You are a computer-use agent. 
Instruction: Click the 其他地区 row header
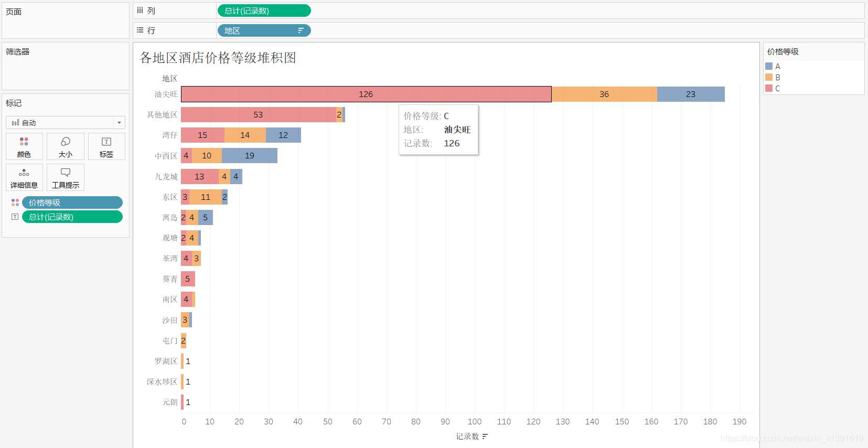[x=162, y=115]
